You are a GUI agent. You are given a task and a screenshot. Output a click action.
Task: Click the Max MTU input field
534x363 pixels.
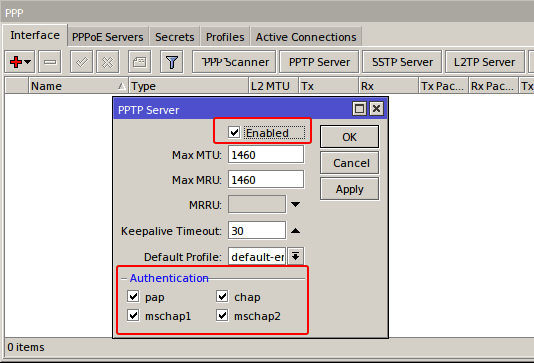click(266, 155)
